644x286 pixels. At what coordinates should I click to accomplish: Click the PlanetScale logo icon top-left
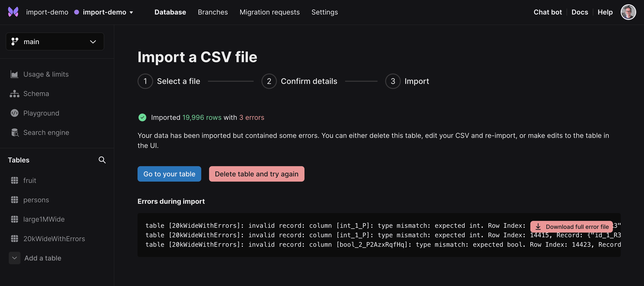point(14,12)
